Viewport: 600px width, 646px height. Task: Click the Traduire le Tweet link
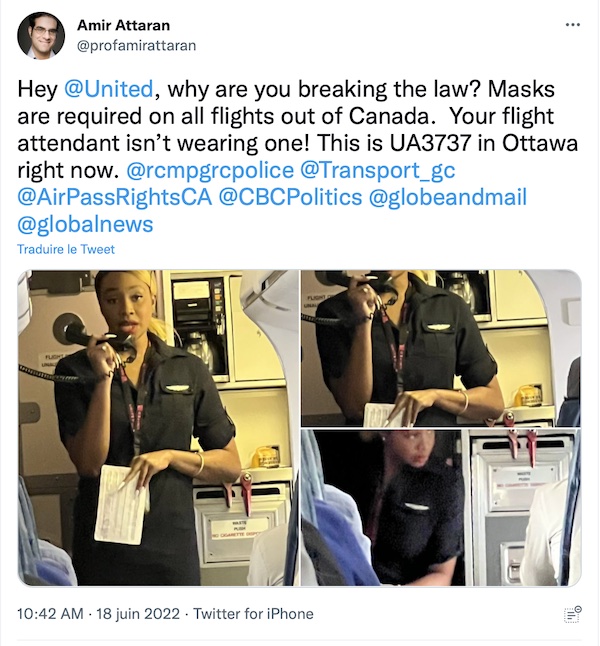click(x=66, y=249)
